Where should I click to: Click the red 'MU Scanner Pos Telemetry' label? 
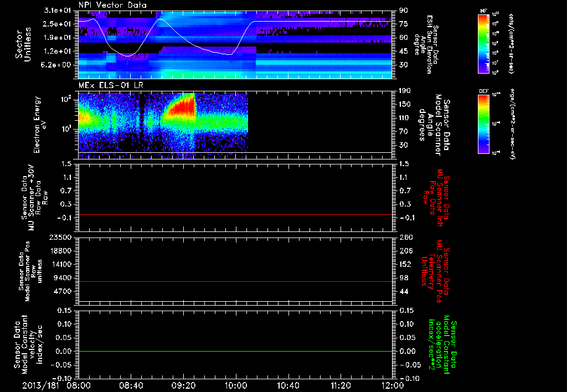point(435,272)
